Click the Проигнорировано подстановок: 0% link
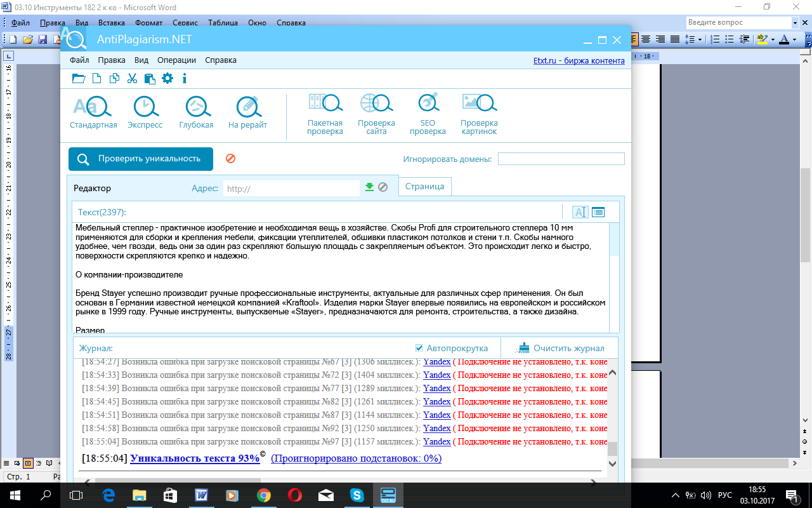Screen dimensions: 812x508 tap(356, 458)
